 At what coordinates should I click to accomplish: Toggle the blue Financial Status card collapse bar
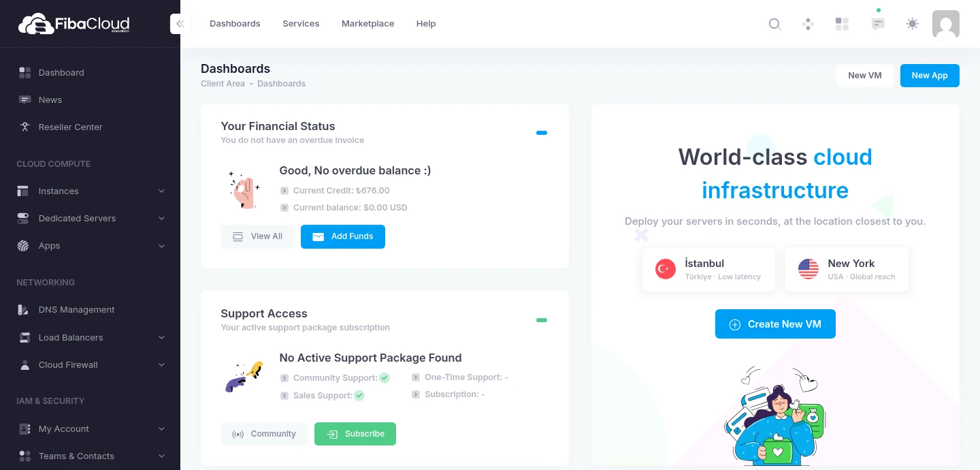(x=542, y=133)
